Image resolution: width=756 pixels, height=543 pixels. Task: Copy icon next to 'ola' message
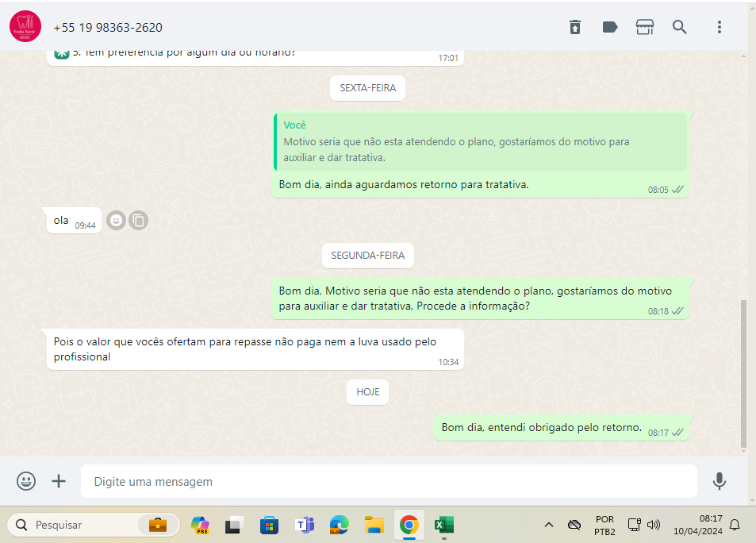click(138, 221)
